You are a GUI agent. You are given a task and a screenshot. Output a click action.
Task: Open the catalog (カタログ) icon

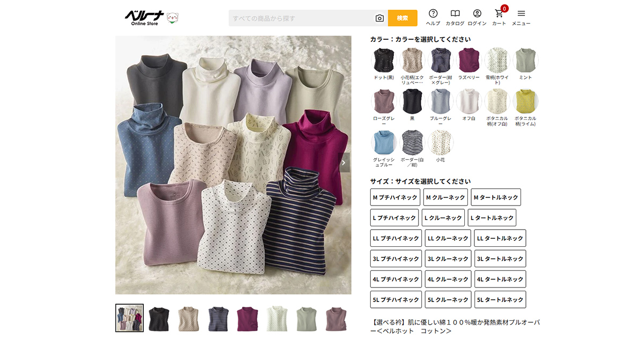(455, 17)
